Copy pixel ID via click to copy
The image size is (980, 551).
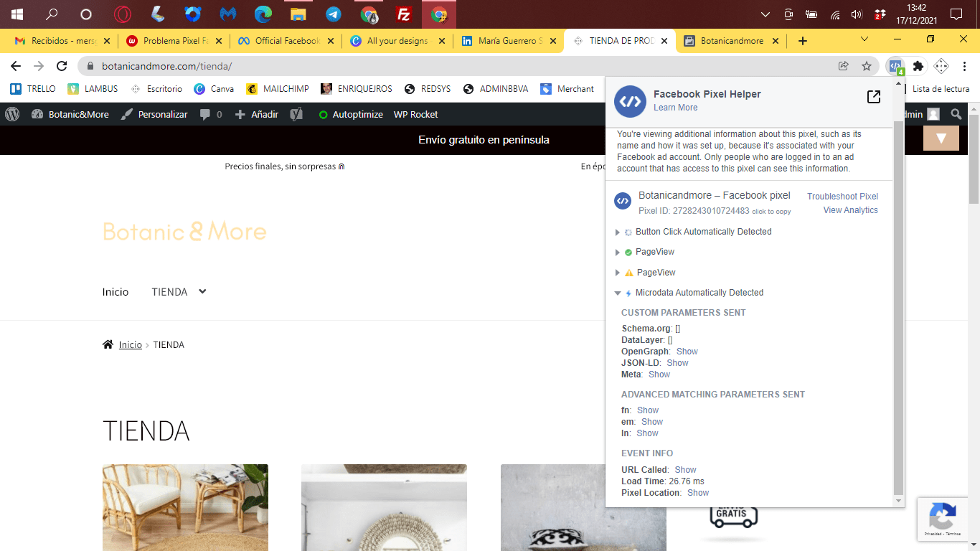pyautogui.click(x=771, y=212)
